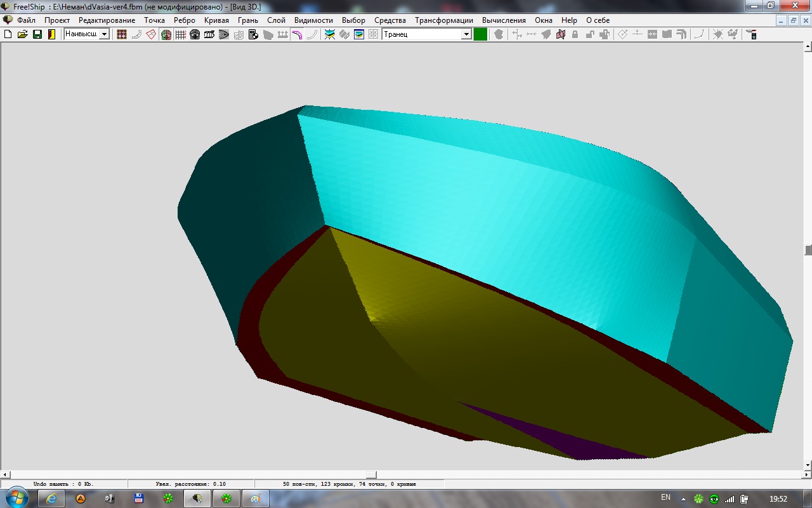Screen dimensions: 812x508
Task: Toggle the grid display button
Action: [x=181, y=34]
